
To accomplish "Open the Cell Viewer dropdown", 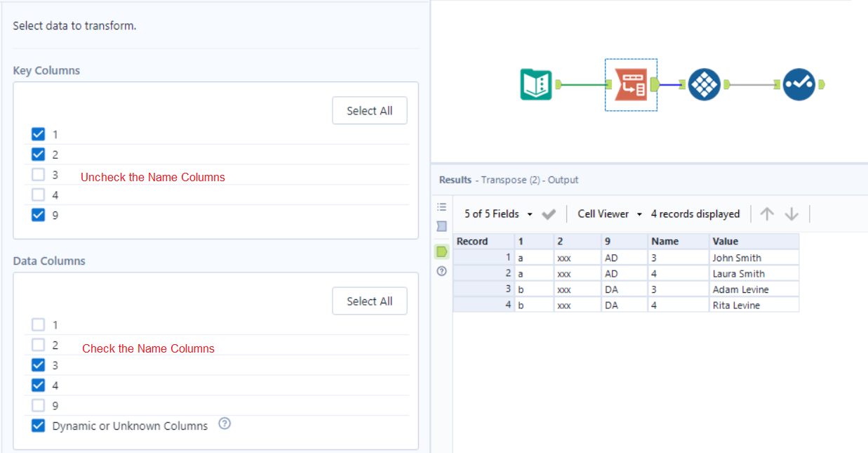I will (x=609, y=214).
